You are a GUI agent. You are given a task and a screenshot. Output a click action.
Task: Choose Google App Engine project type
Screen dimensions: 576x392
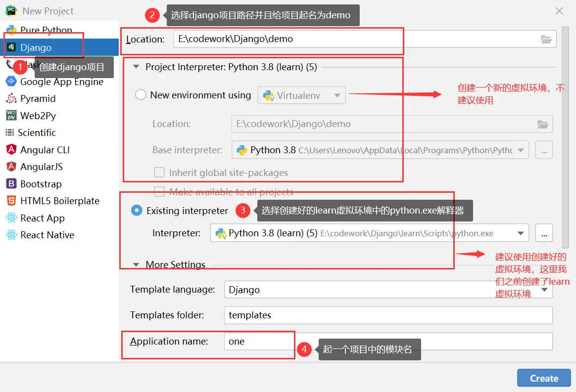[61, 82]
